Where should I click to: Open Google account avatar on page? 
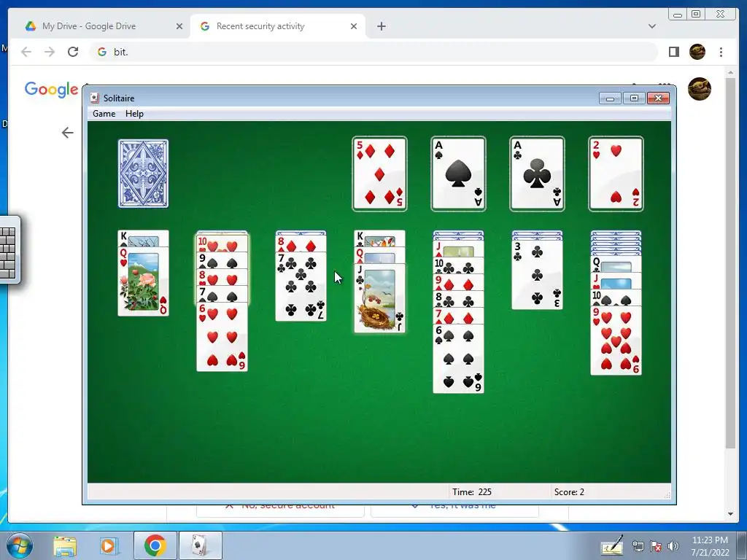pyautogui.click(x=700, y=88)
